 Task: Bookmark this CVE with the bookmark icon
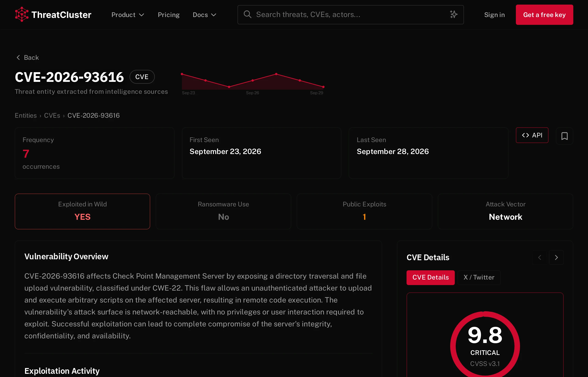564,136
